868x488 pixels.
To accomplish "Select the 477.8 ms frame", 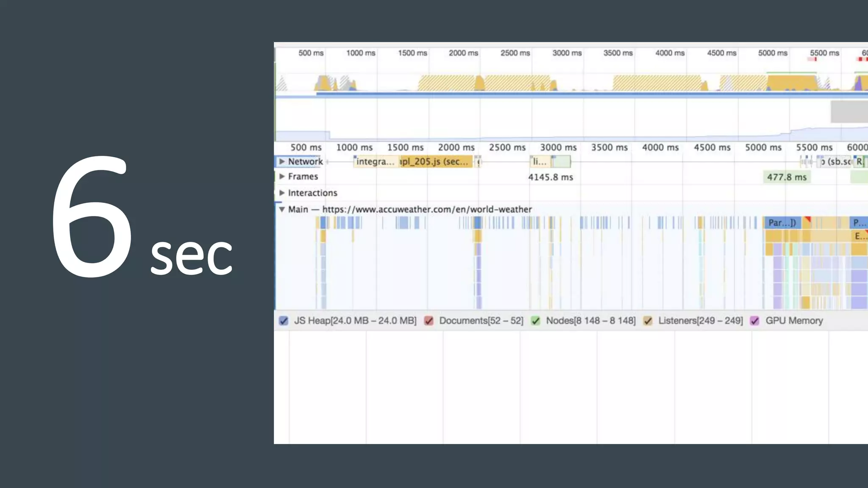I will [787, 177].
